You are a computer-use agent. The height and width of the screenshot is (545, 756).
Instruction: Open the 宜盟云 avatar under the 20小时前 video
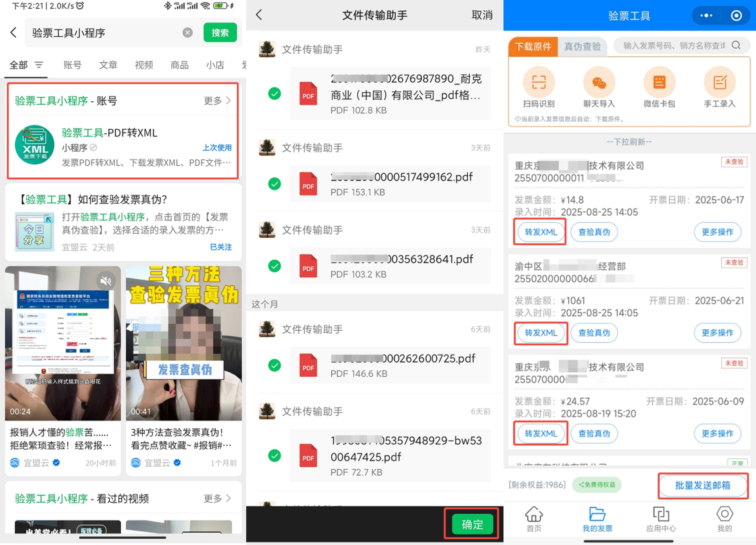click(15, 462)
